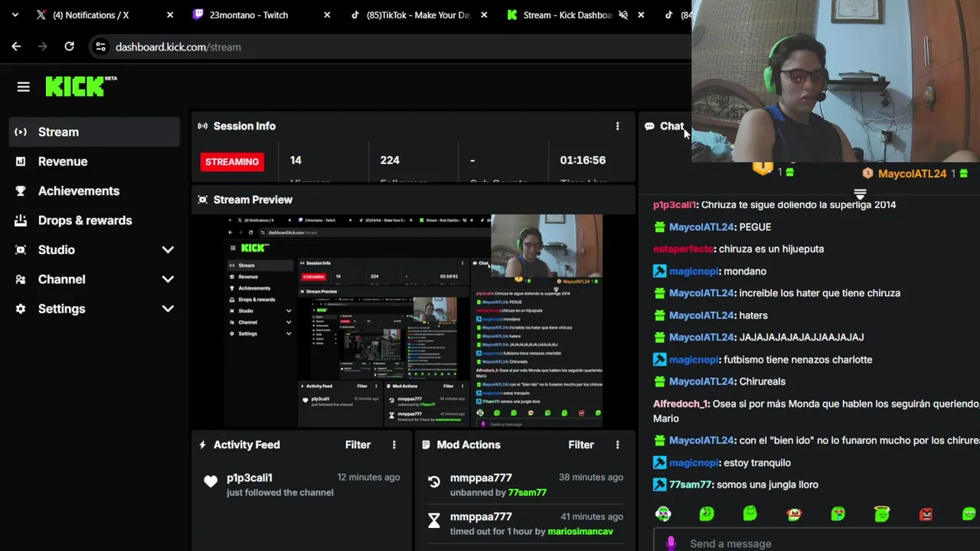Click the Activity Feed lightning icon

[x=203, y=445]
